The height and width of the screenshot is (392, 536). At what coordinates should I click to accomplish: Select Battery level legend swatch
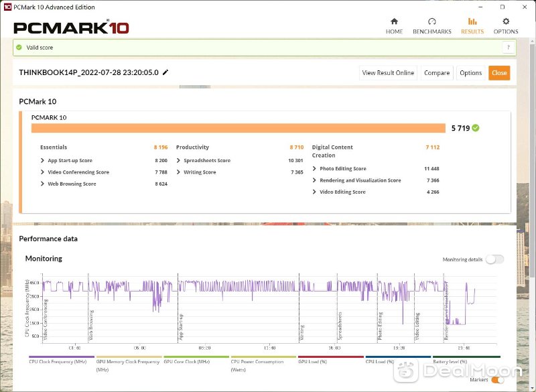point(466,356)
